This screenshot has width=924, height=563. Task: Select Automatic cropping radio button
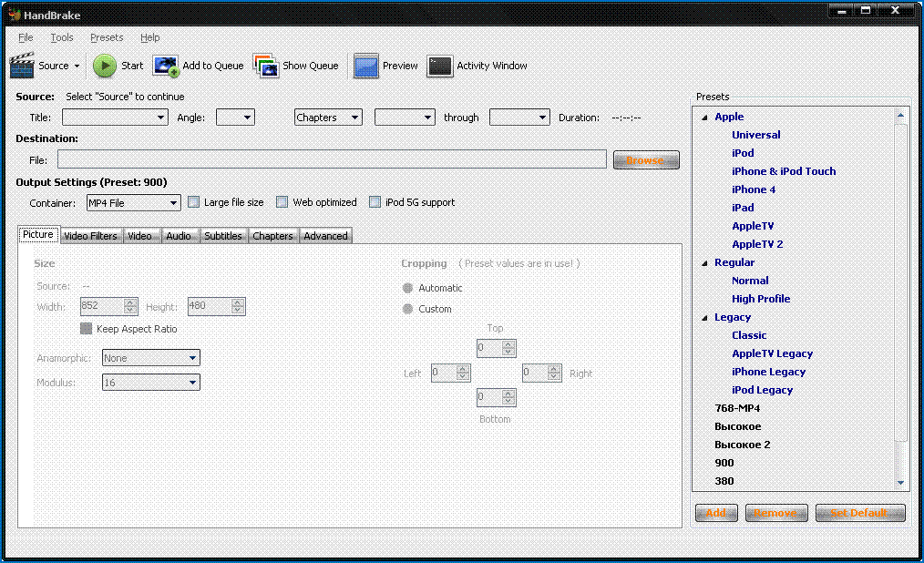(407, 288)
